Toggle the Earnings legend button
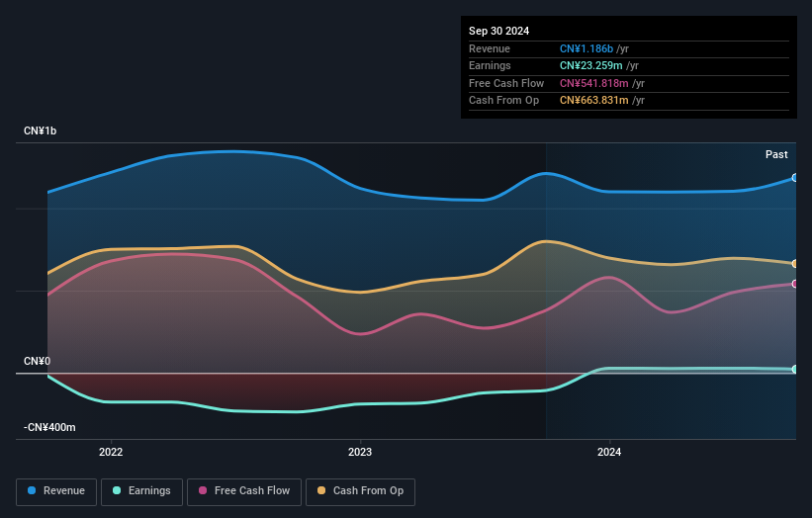 pos(141,491)
